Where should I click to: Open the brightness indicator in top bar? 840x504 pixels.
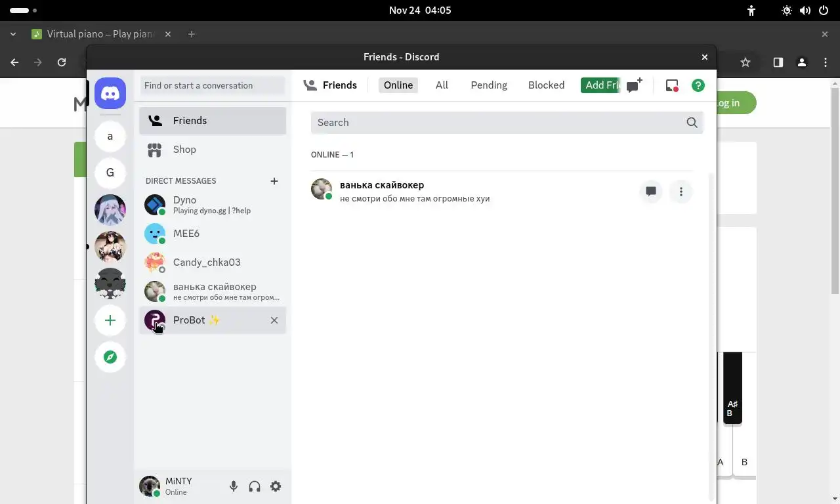(787, 10)
